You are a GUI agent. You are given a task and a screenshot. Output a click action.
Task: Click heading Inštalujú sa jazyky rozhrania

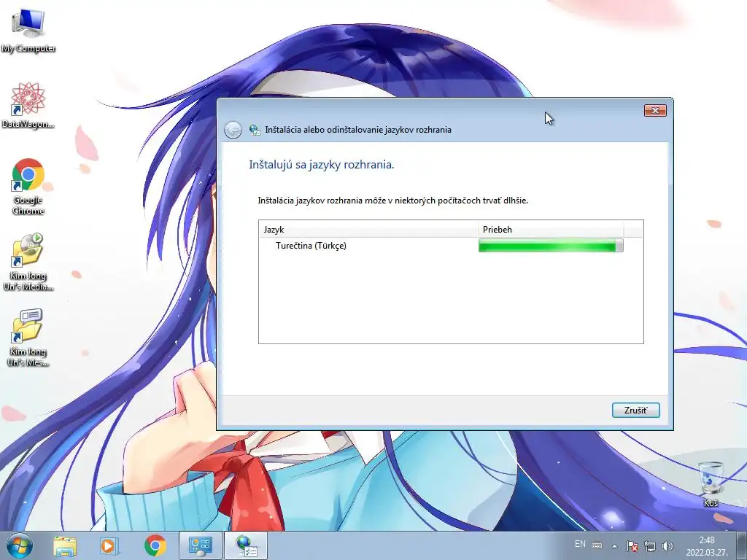pyautogui.click(x=322, y=165)
